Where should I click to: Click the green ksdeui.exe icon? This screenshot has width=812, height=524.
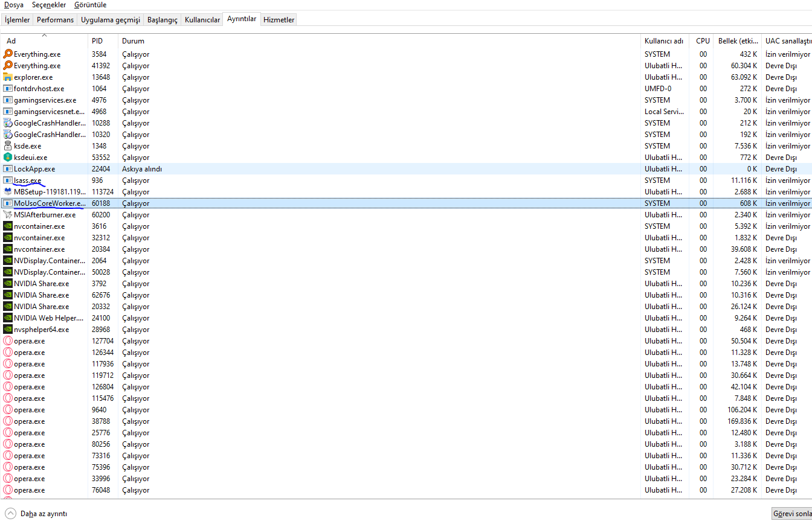click(x=8, y=157)
